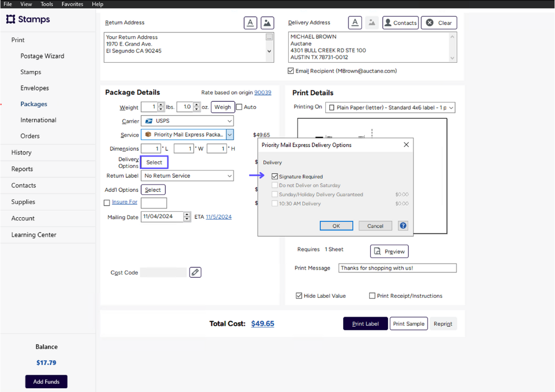Click the Print Message input field
Screen dimensions: 555x392
pos(397,268)
